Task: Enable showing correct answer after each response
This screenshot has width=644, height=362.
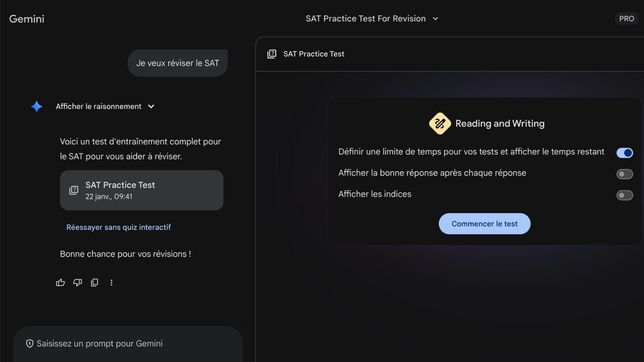Action: click(x=624, y=174)
